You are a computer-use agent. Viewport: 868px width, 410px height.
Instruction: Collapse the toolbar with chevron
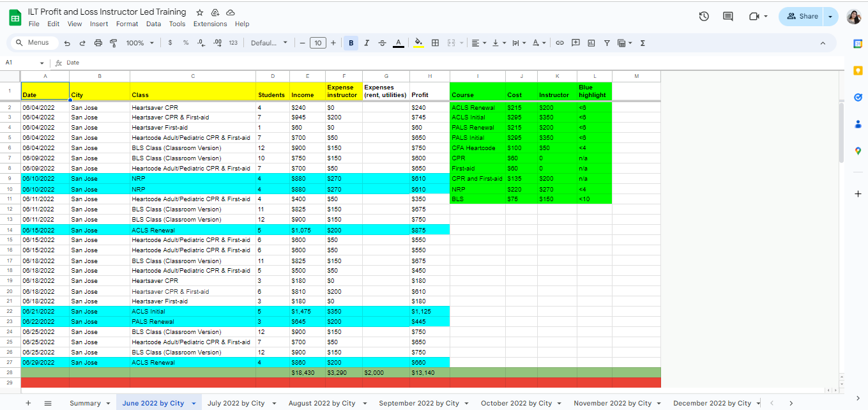click(x=823, y=43)
